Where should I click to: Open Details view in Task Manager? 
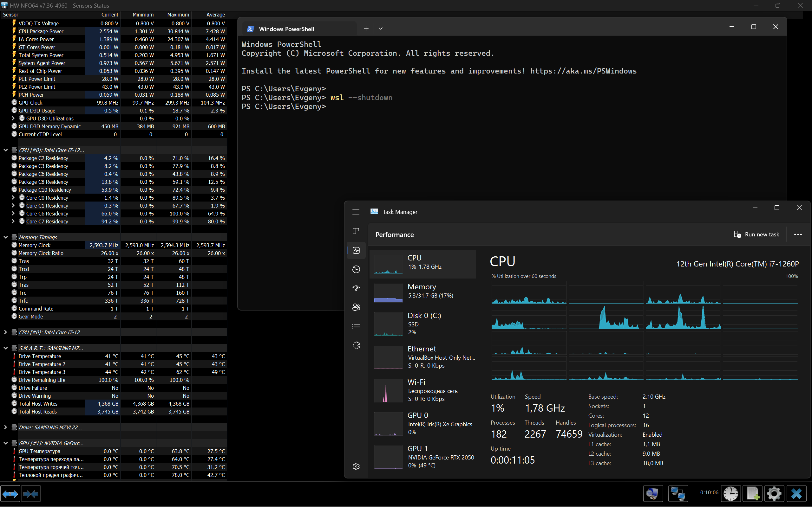point(356,326)
